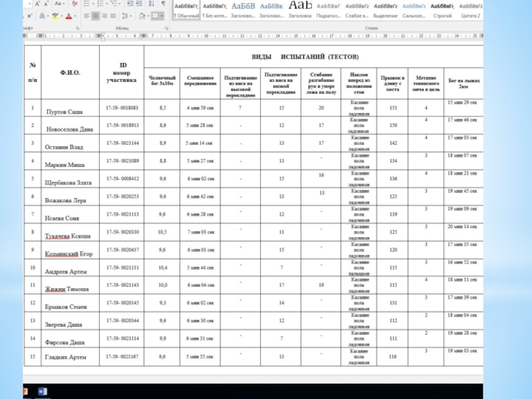Apply Numbering list formatting
The image size is (532, 399).
(100, 4)
